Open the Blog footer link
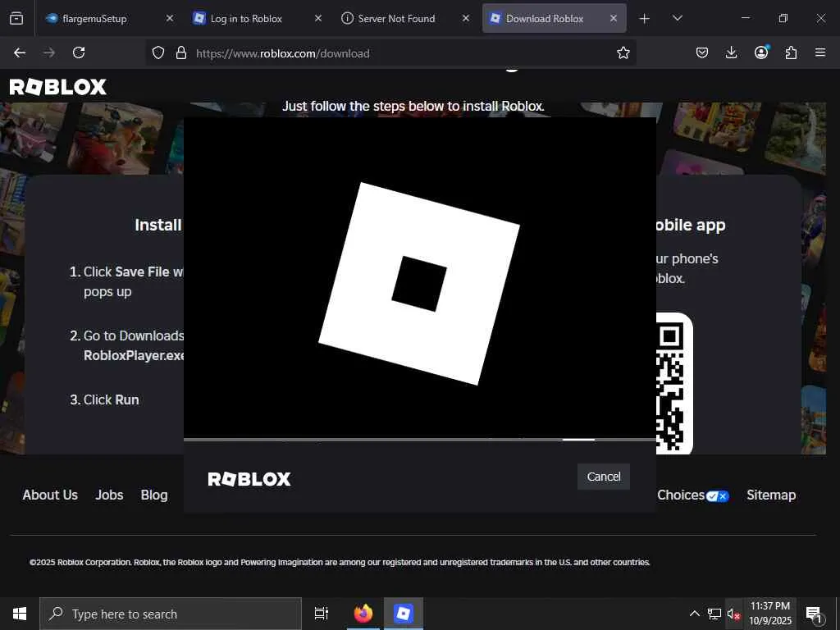 (x=154, y=495)
